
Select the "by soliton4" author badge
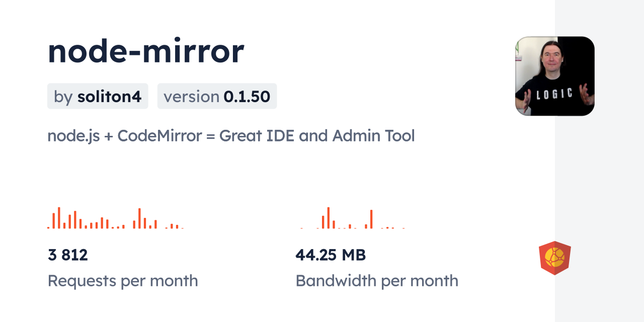[98, 96]
